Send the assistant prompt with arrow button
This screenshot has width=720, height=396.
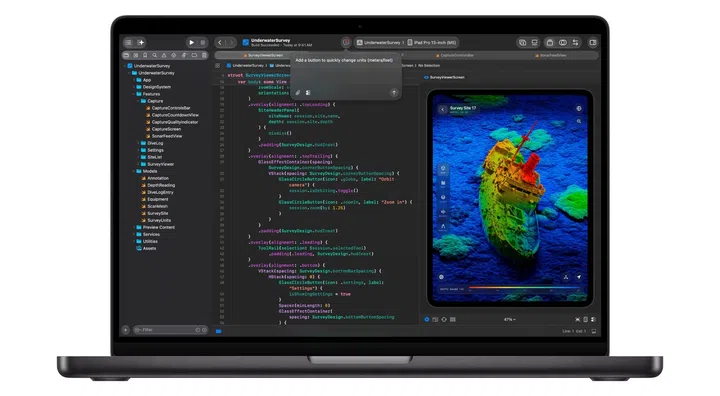click(x=394, y=93)
